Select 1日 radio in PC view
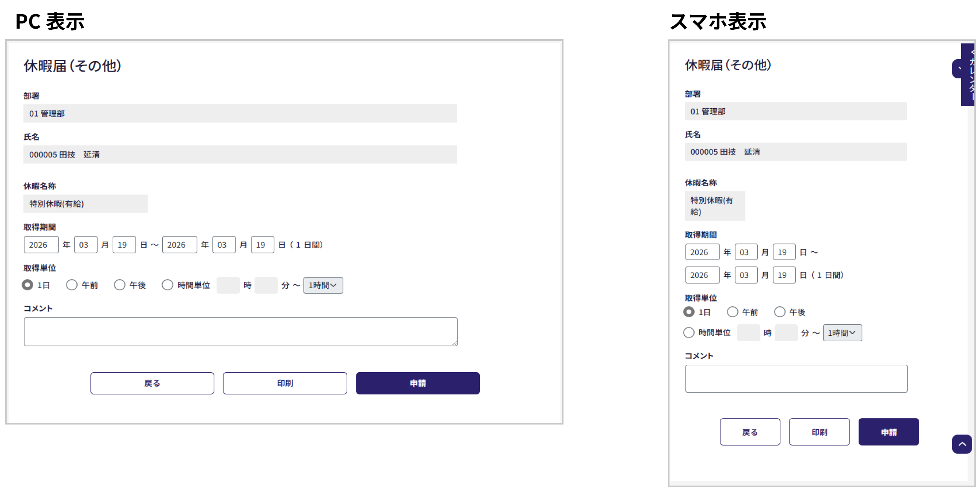Viewport: 980px width, 493px height. (x=27, y=285)
